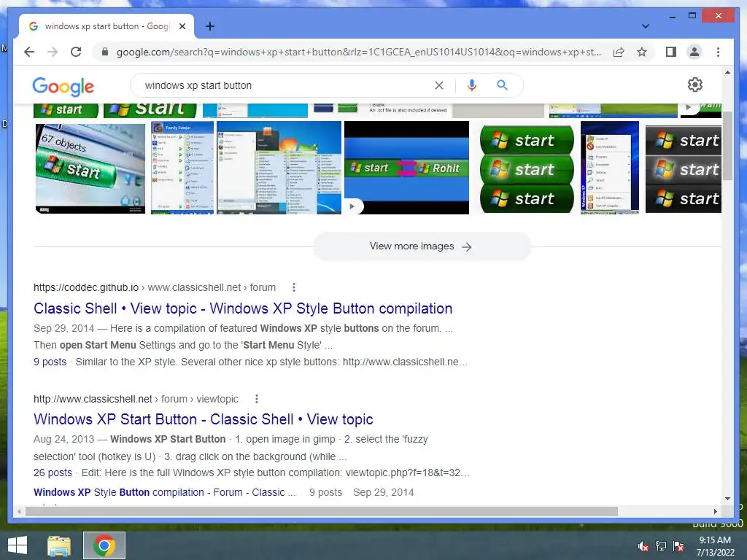Click View more images button
The height and width of the screenshot is (560, 747).
click(x=422, y=246)
